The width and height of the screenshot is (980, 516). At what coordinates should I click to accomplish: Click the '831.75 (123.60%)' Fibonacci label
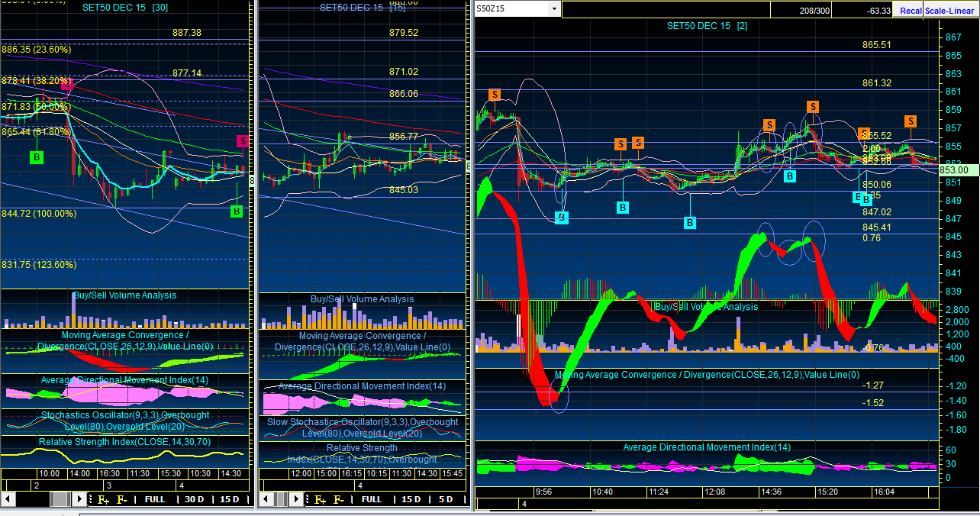click(40, 265)
